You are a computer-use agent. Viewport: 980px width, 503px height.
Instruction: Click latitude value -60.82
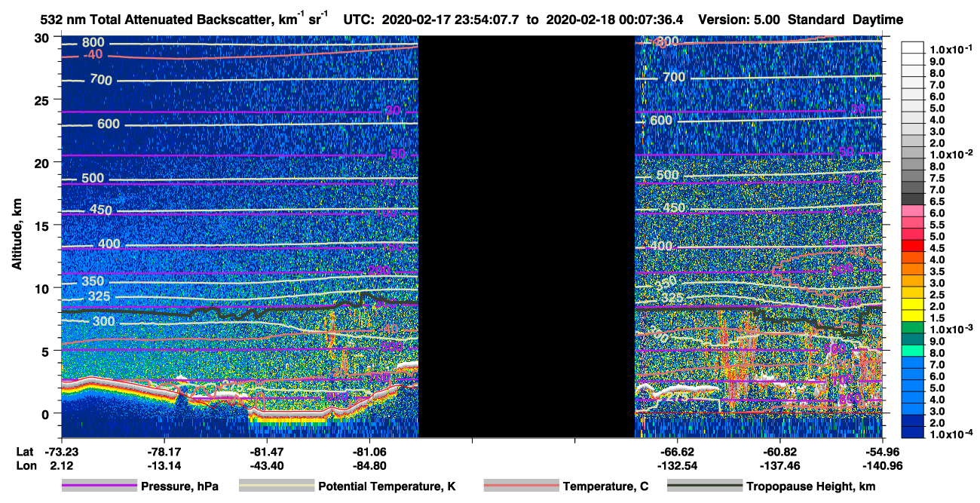779,451
